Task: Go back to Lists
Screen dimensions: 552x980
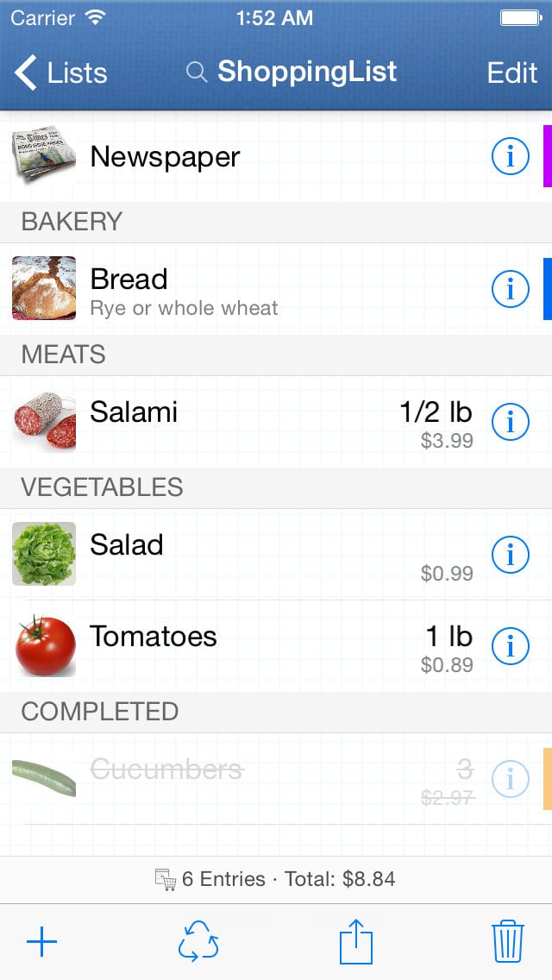Action: [60, 72]
